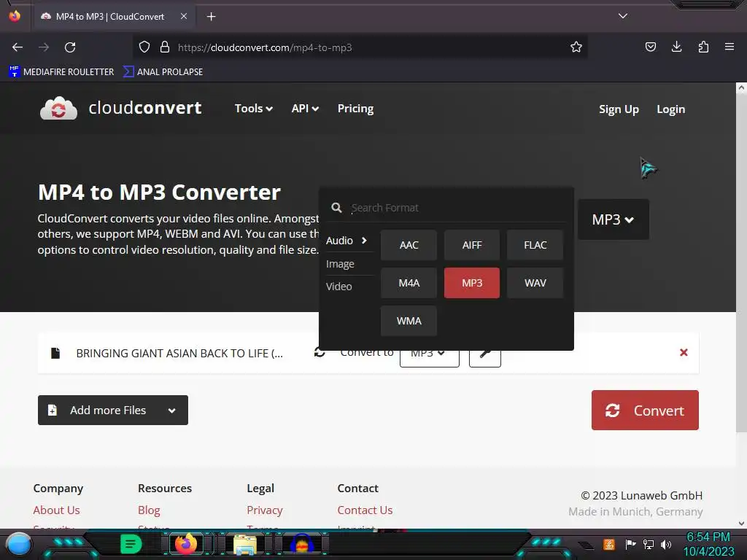
Task: Open the extensions puzzle icon
Action: pos(703,47)
